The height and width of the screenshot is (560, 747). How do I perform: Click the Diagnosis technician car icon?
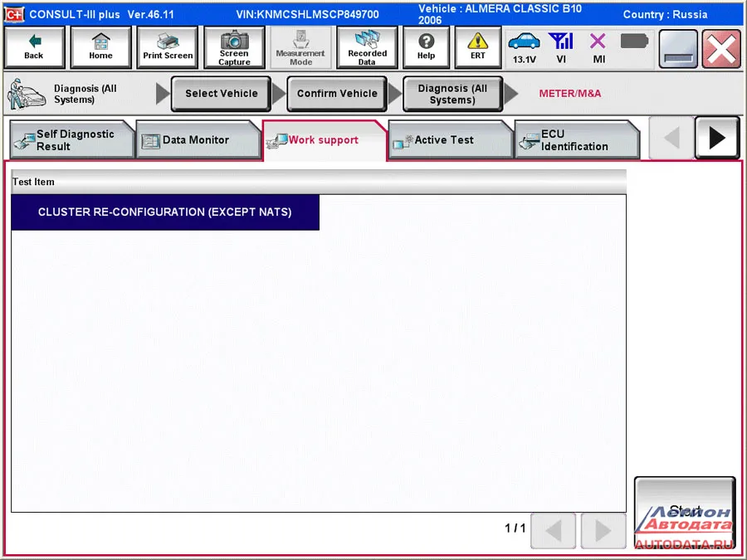(27, 94)
